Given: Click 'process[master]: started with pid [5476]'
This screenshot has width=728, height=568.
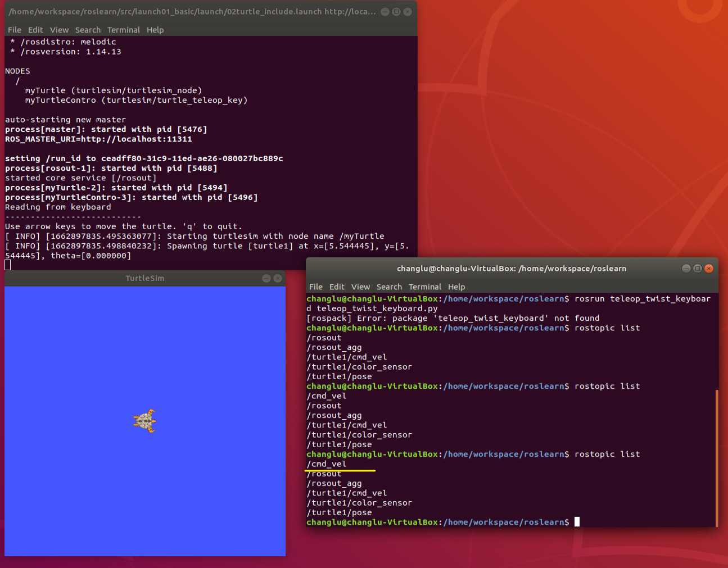Looking at the screenshot, I should tap(106, 129).
